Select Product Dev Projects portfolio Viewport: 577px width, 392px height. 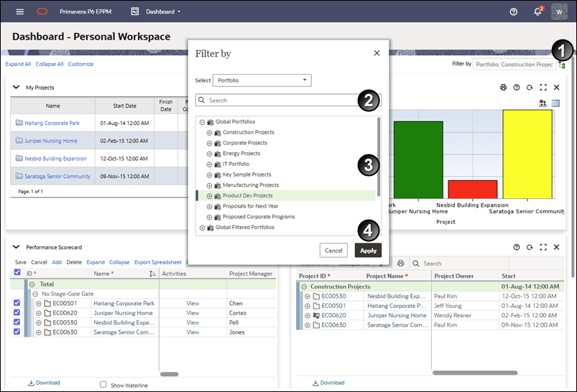click(248, 195)
